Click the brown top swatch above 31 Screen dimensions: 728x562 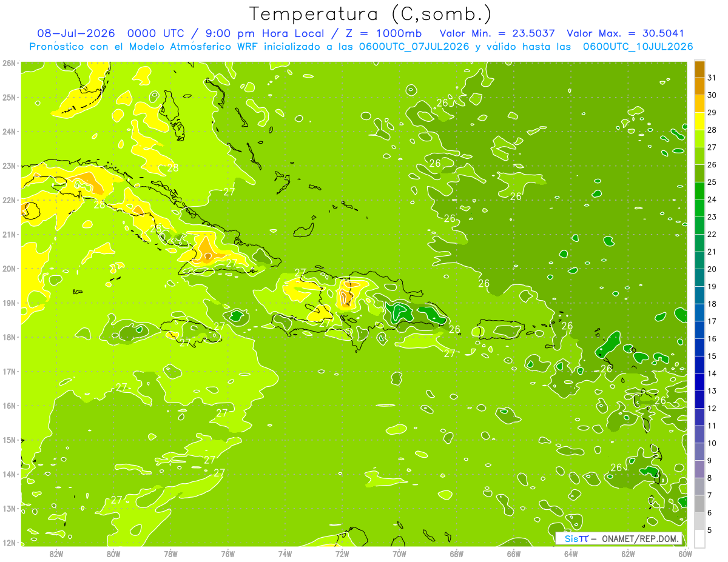tap(699, 70)
